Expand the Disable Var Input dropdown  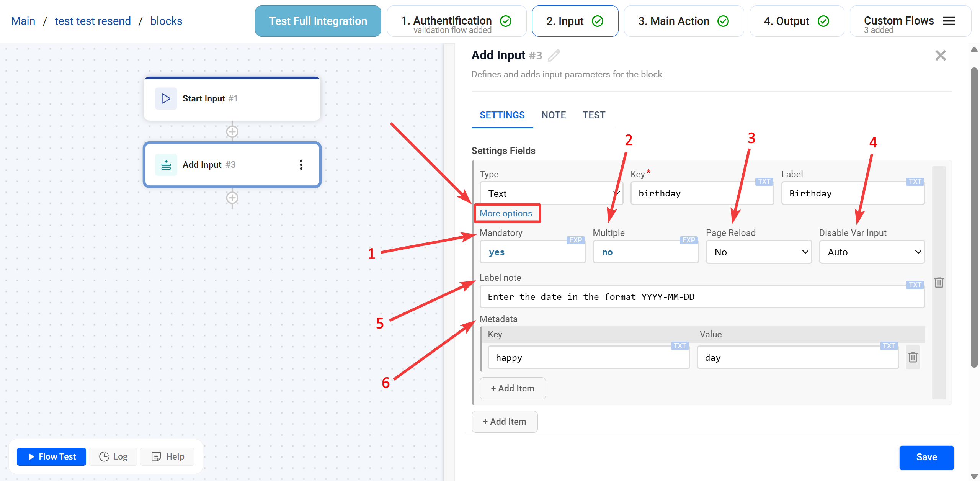click(x=872, y=252)
